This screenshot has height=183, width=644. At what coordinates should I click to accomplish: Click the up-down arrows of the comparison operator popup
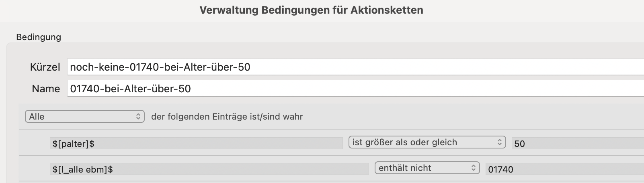pyautogui.click(x=499, y=142)
